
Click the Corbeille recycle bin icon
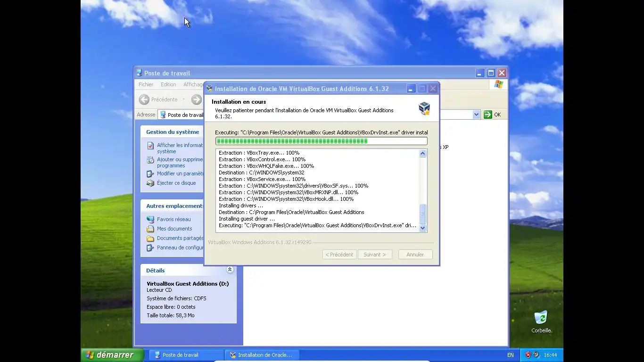tap(541, 317)
